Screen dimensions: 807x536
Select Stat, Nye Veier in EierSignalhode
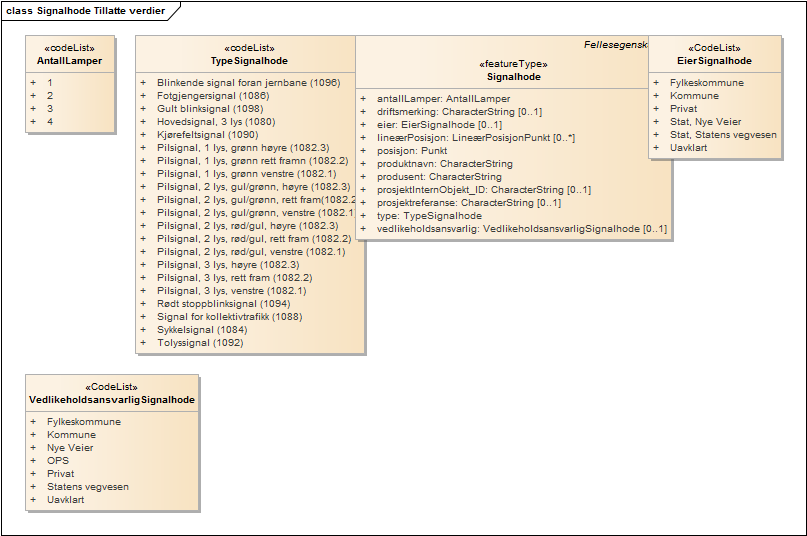point(705,122)
